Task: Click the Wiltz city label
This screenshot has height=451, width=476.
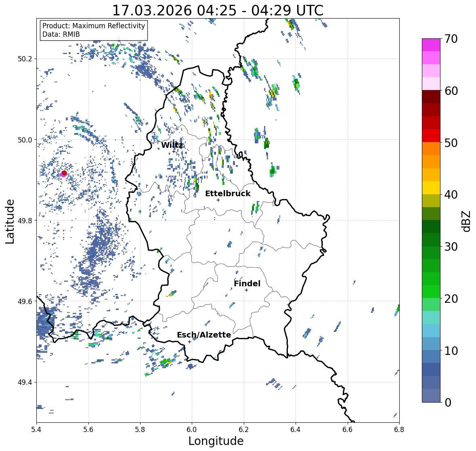Action: pos(172,145)
